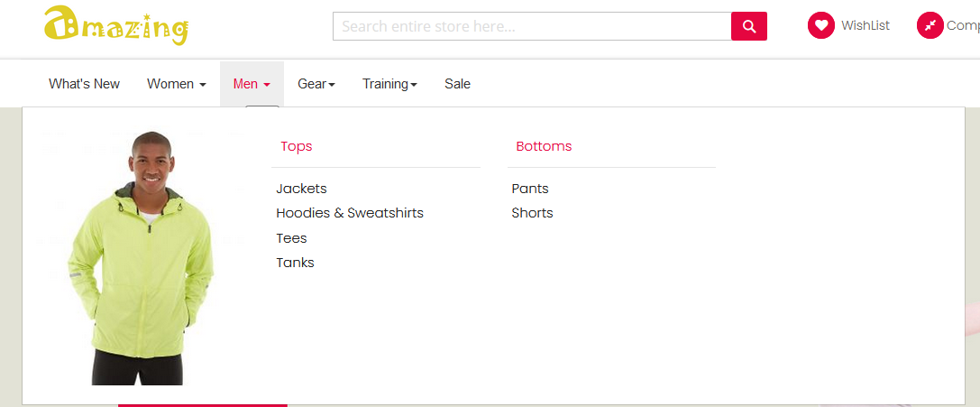Collapse the Men menu dropdown

[252, 84]
